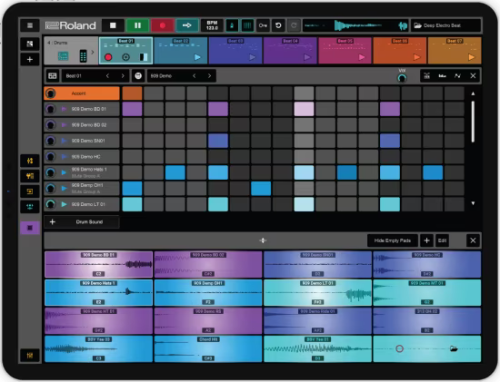The width and height of the screenshot is (500, 382).
Task: Toggle first step of the 909 Demo LT 01 row
Action: click(132, 204)
